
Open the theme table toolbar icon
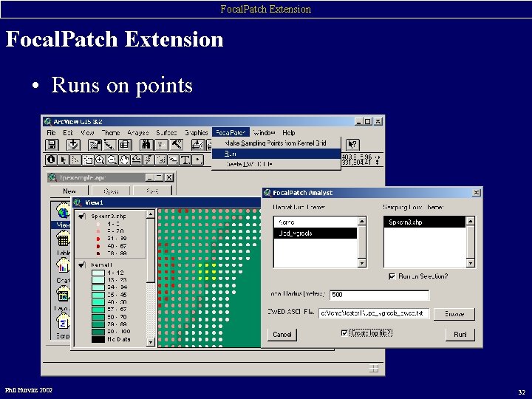click(125, 145)
